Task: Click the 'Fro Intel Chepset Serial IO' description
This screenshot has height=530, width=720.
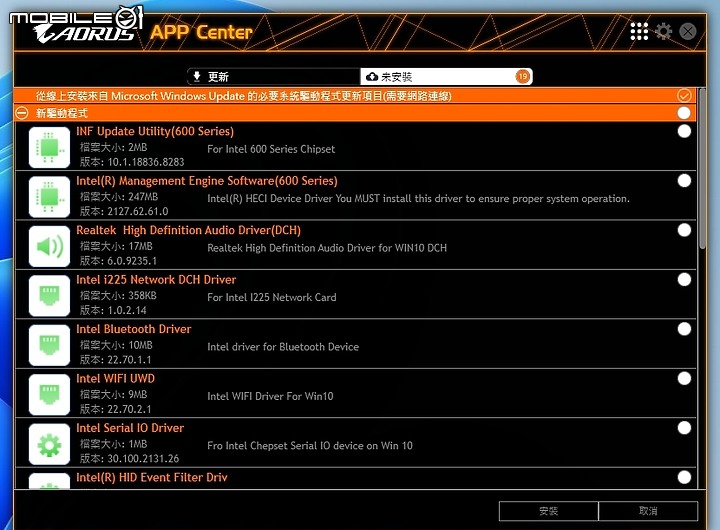Action: point(309,445)
